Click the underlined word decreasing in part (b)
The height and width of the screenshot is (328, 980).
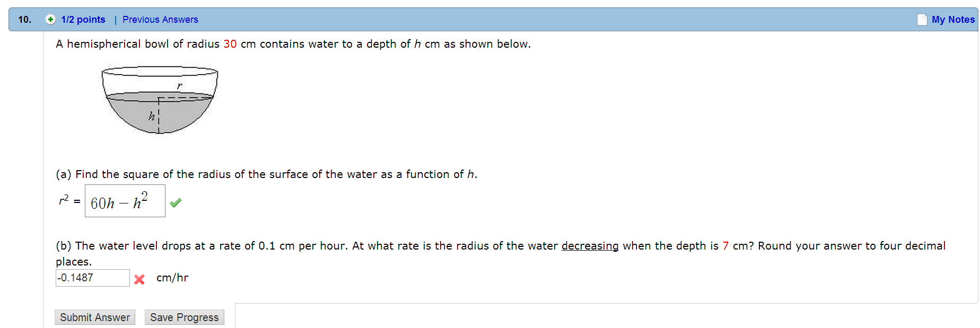tap(590, 246)
